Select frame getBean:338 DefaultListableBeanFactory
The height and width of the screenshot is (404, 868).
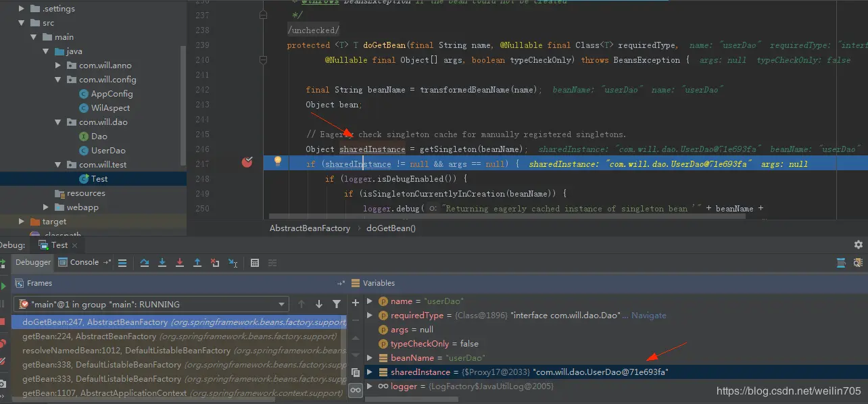179,365
